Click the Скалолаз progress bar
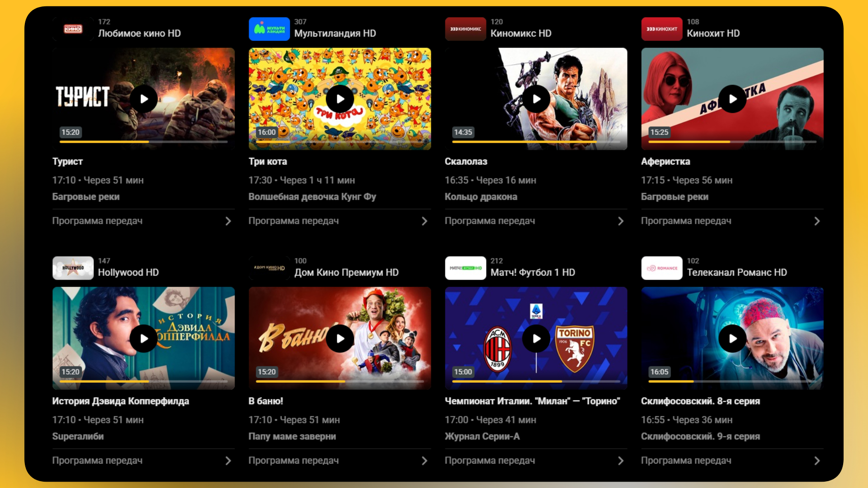The width and height of the screenshot is (868, 488). click(536, 142)
